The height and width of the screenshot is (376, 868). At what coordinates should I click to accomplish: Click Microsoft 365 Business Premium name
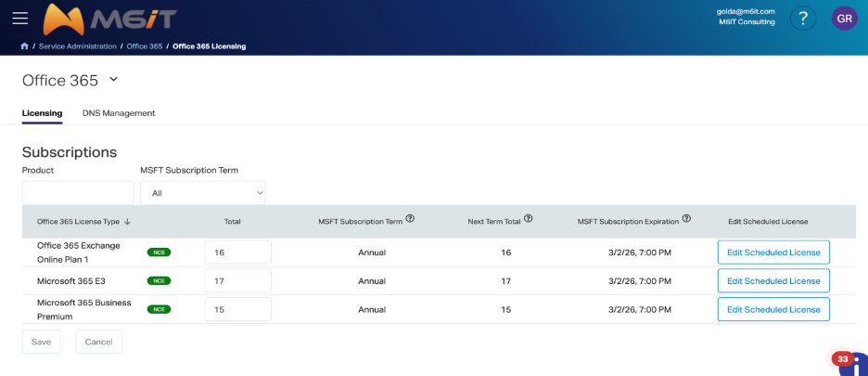84,309
